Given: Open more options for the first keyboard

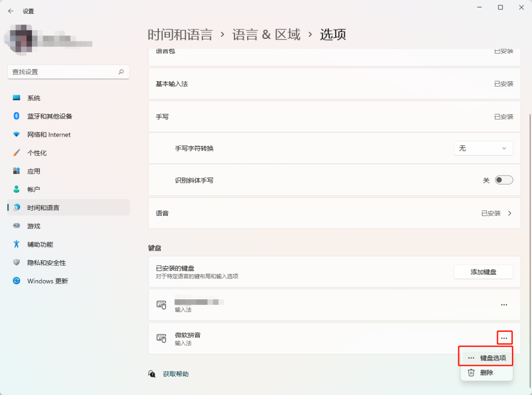Looking at the screenshot, I should click(x=504, y=305).
